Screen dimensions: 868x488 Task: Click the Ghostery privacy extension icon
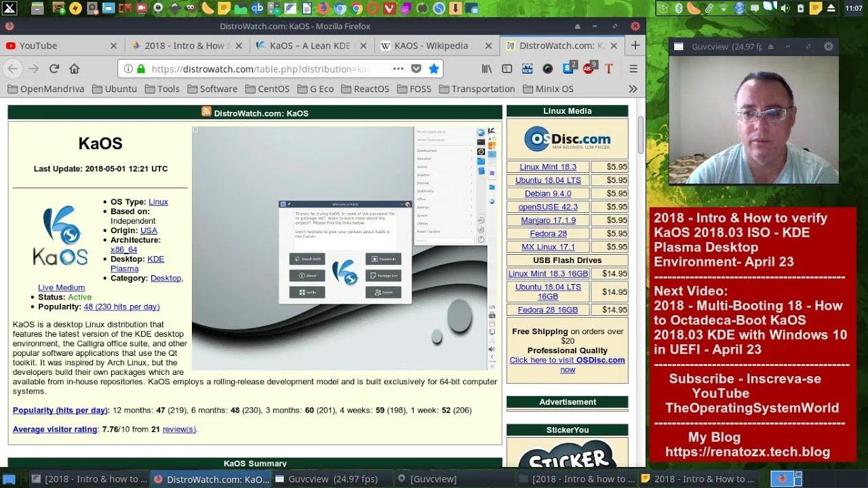pyautogui.click(x=547, y=68)
